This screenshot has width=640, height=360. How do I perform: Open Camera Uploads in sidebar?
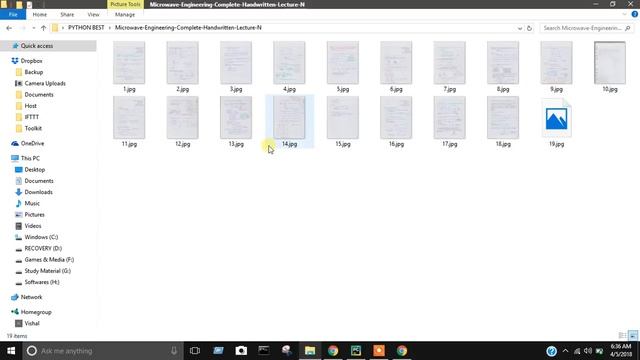45,83
